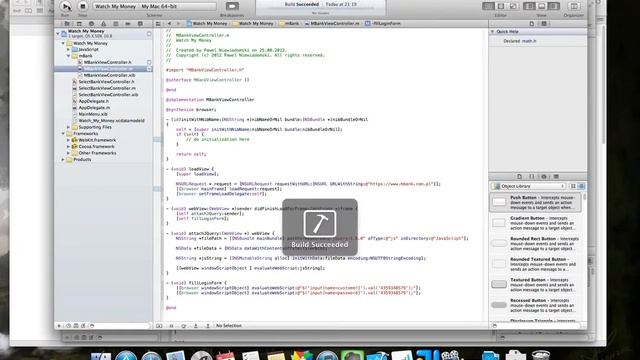Viewport: 640px width, 360px height.
Task: Show the Media library
Action: 556,177
